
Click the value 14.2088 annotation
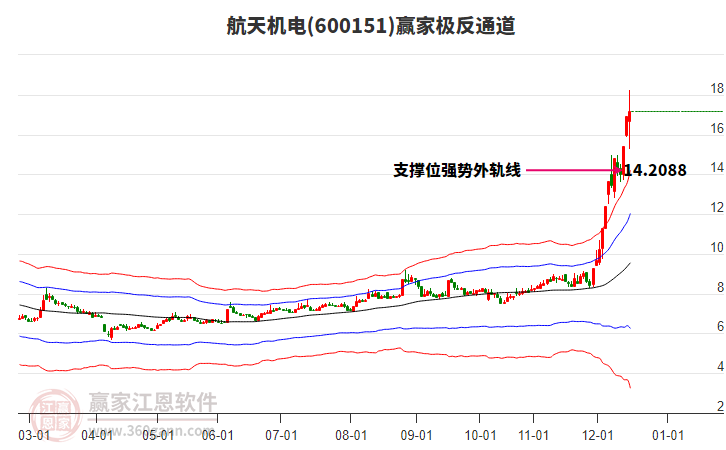[x=655, y=170]
